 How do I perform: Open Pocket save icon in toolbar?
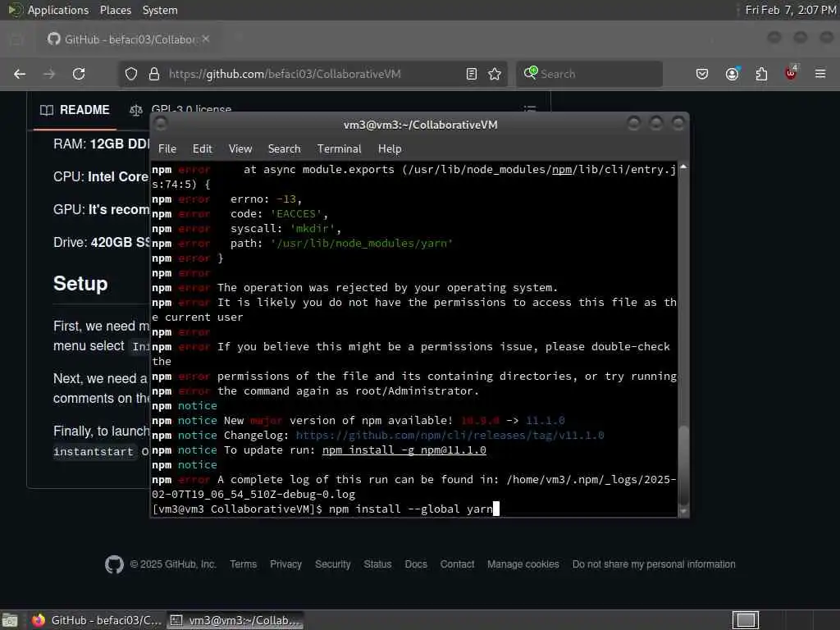(x=702, y=74)
